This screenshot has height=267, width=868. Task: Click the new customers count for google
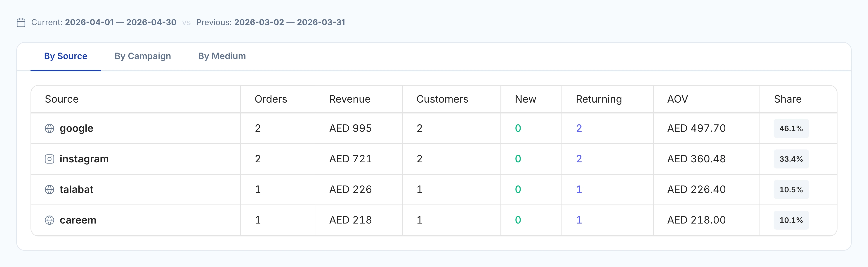click(x=518, y=128)
